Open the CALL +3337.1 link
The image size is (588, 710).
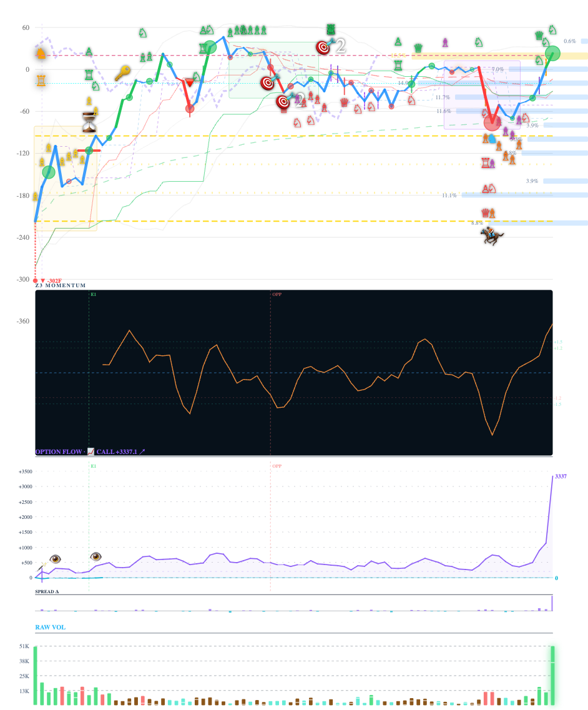point(119,451)
